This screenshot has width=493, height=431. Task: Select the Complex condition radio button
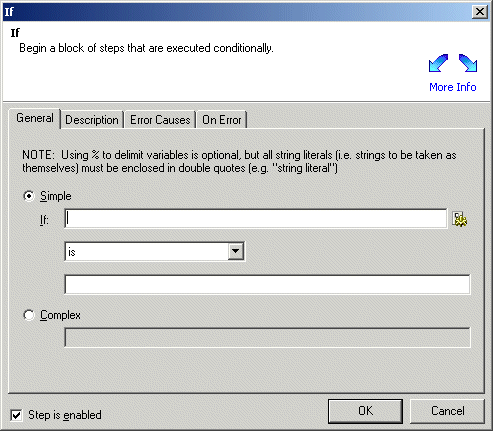point(29,315)
